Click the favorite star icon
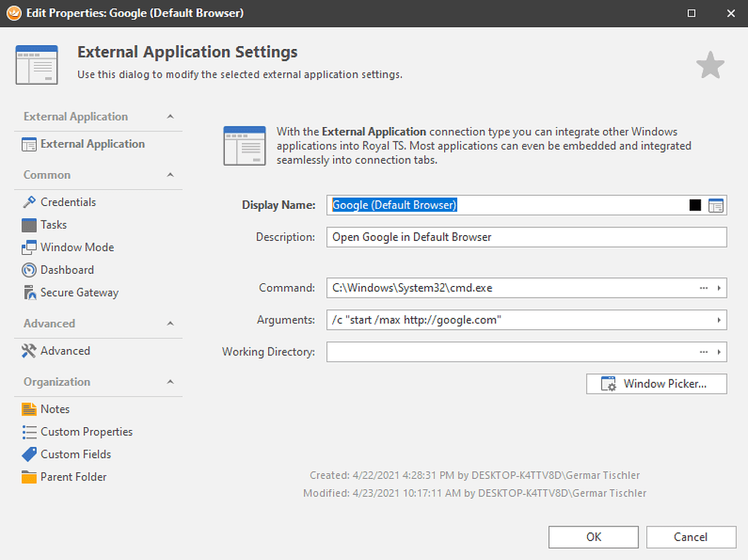Screen dimensions: 748x560 click(x=710, y=65)
